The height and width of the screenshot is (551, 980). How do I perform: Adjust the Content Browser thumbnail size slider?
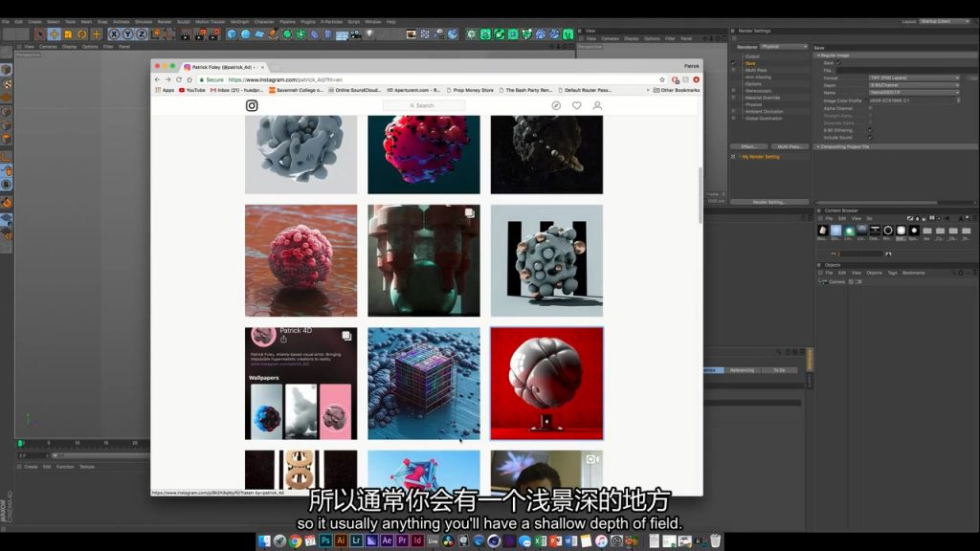click(860, 254)
